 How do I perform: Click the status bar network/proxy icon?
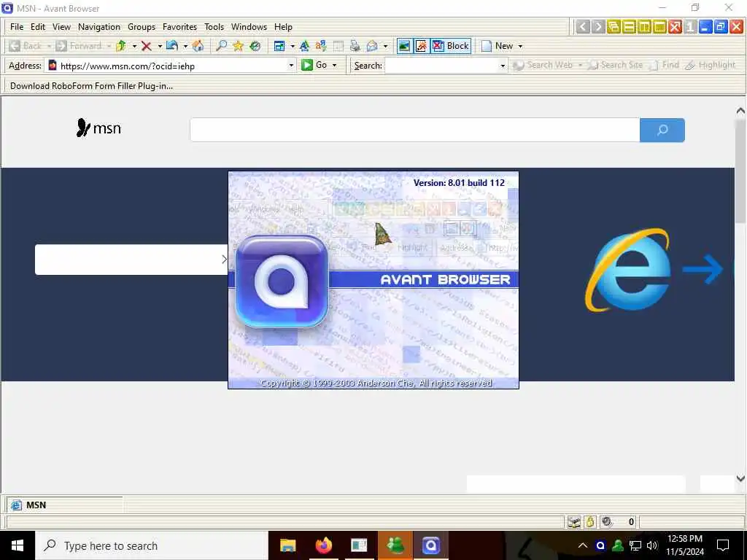tap(574, 522)
